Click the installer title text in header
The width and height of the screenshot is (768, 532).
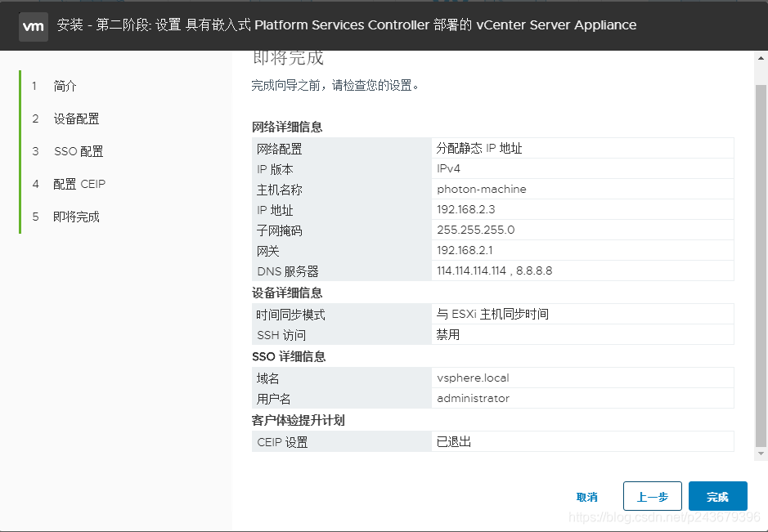346,25
